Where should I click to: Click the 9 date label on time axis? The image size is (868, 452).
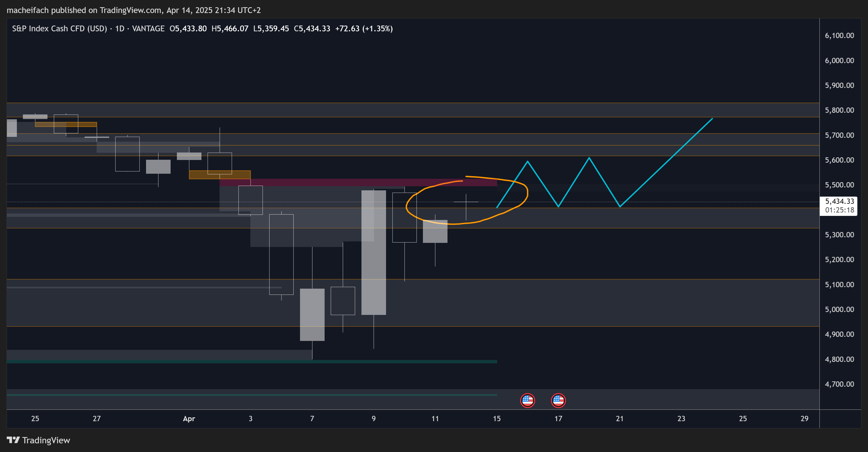pos(374,419)
